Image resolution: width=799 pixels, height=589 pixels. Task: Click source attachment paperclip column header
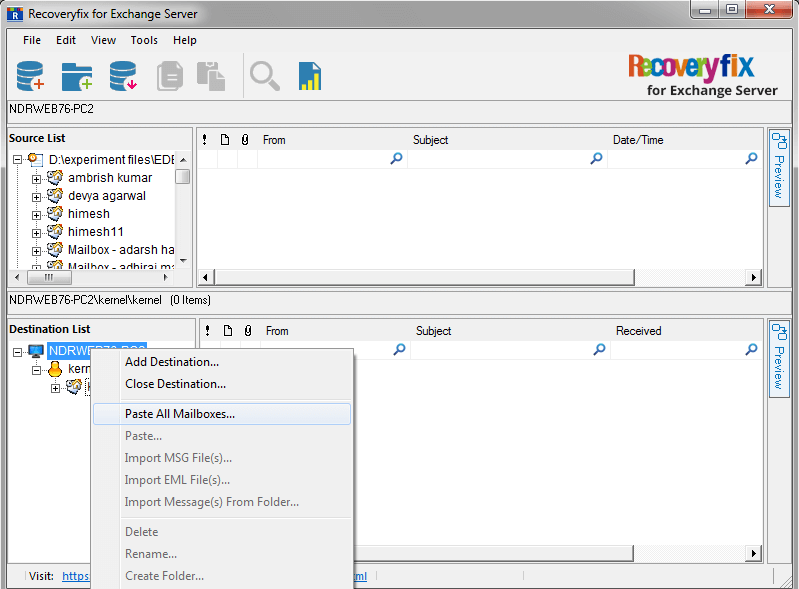pos(245,140)
